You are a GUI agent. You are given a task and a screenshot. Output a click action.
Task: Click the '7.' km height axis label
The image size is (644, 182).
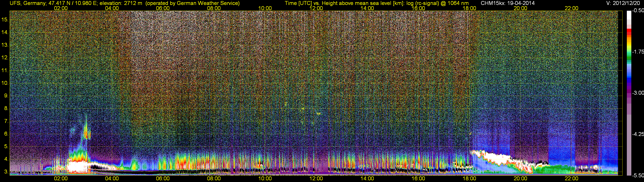(x=6, y=121)
